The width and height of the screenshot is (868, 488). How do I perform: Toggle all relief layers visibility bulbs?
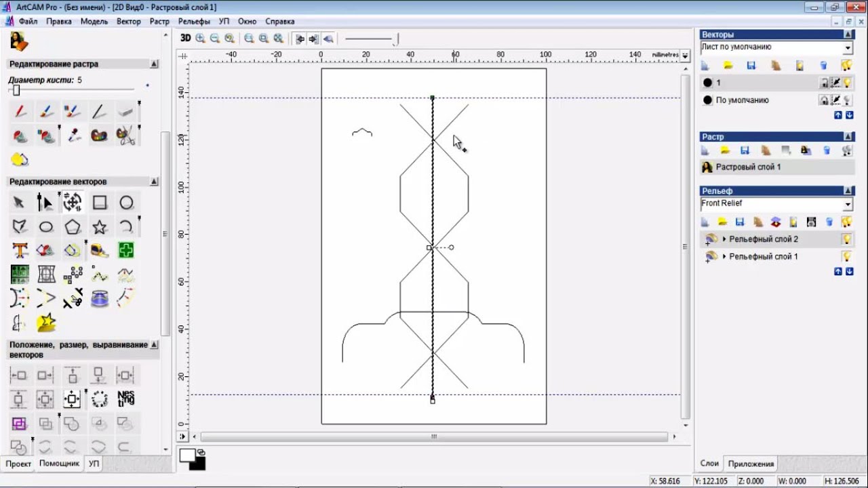(x=846, y=222)
